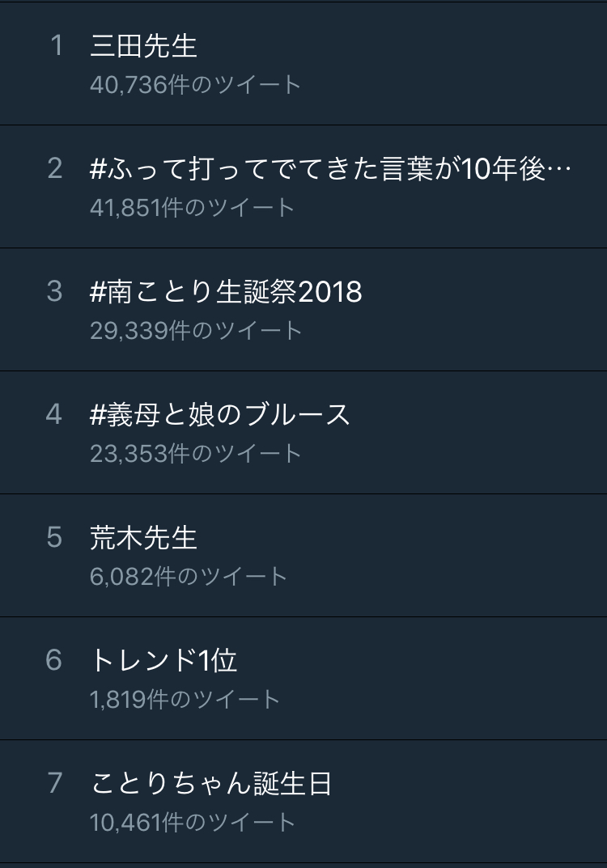The width and height of the screenshot is (607, 868).
Task: Tap the 41,851件のツイート count
Action: pos(192,208)
